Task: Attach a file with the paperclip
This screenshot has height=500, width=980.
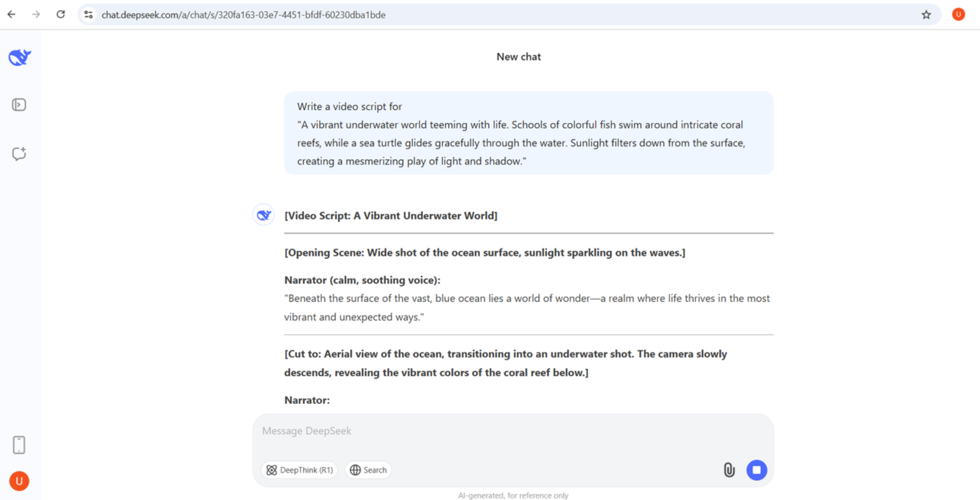Action: coord(729,470)
